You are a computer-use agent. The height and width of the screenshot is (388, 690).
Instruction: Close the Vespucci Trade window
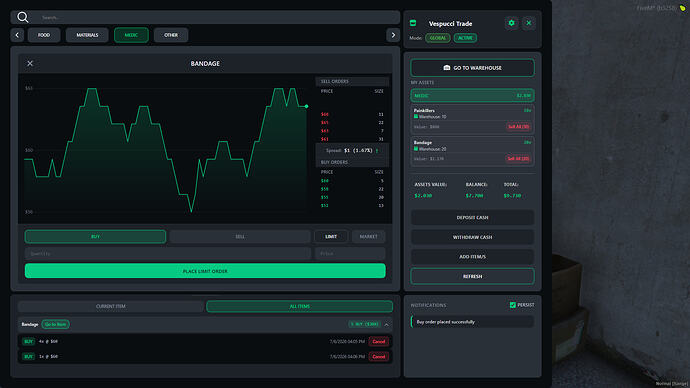[x=529, y=23]
